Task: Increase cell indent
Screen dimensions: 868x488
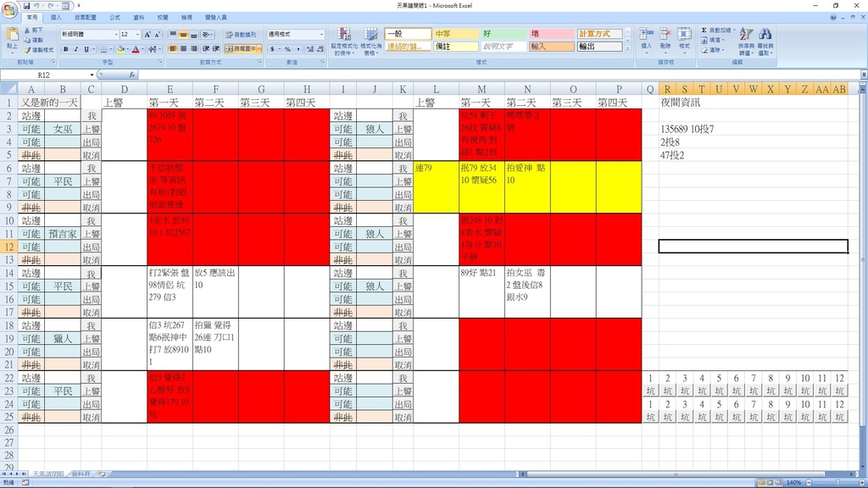Action: pos(216,49)
